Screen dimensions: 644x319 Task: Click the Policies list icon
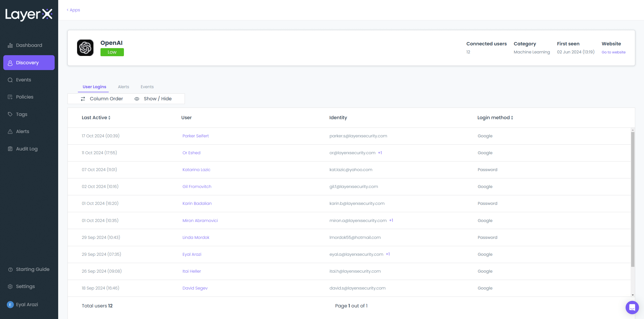(x=10, y=97)
